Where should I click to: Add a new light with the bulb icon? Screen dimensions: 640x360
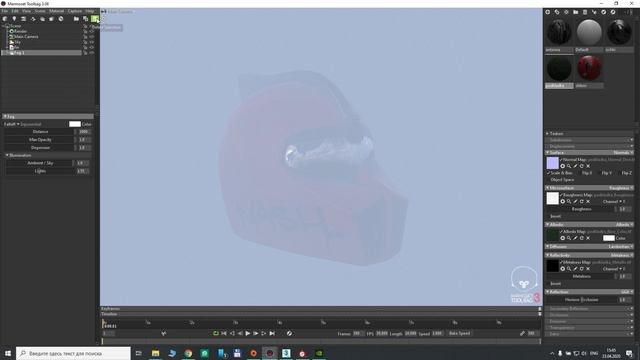[x=14, y=19]
